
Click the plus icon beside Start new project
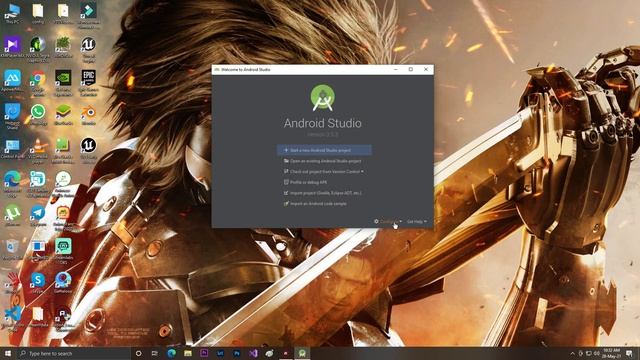[286, 150]
